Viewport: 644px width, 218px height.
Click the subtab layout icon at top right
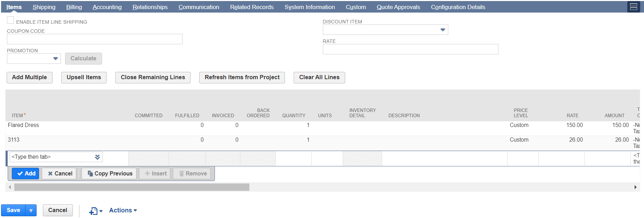(633, 7)
